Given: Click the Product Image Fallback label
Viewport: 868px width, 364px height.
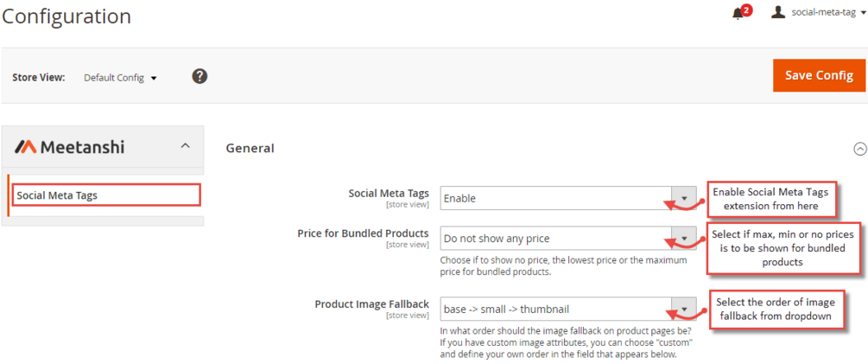Looking at the screenshot, I should coord(371,304).
